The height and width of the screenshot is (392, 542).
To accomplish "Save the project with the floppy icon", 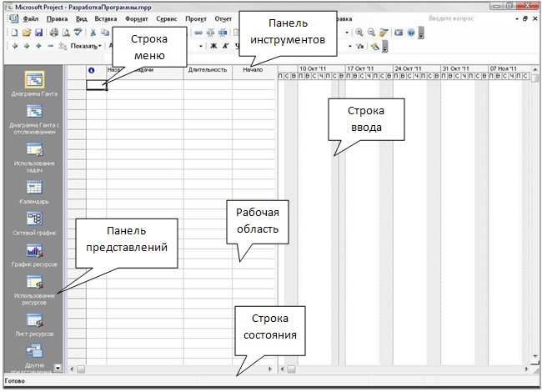I will coord(38,33).
